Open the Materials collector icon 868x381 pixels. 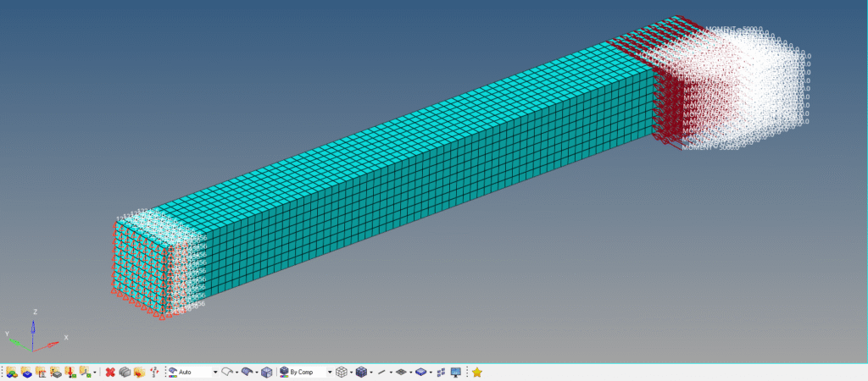coord(41,373)
